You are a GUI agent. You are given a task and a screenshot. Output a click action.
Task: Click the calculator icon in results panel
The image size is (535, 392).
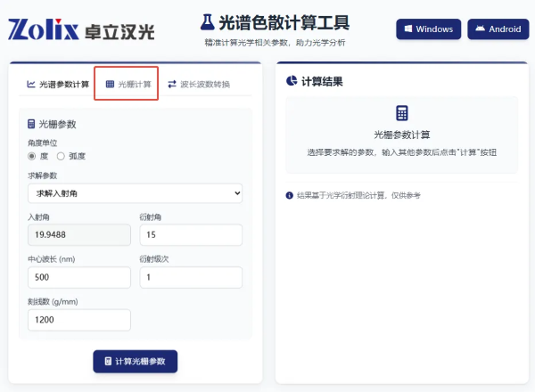[x=401, y=113]
